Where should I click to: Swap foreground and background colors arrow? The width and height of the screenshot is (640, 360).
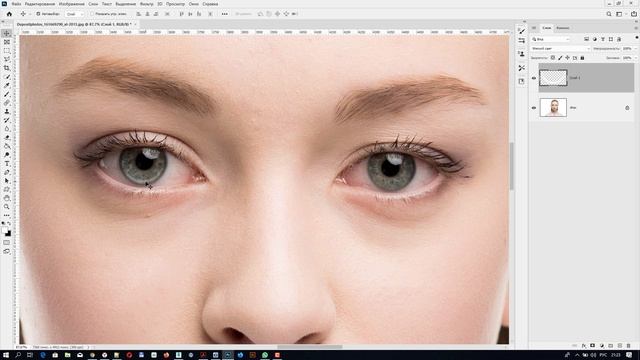click(9, 224)
